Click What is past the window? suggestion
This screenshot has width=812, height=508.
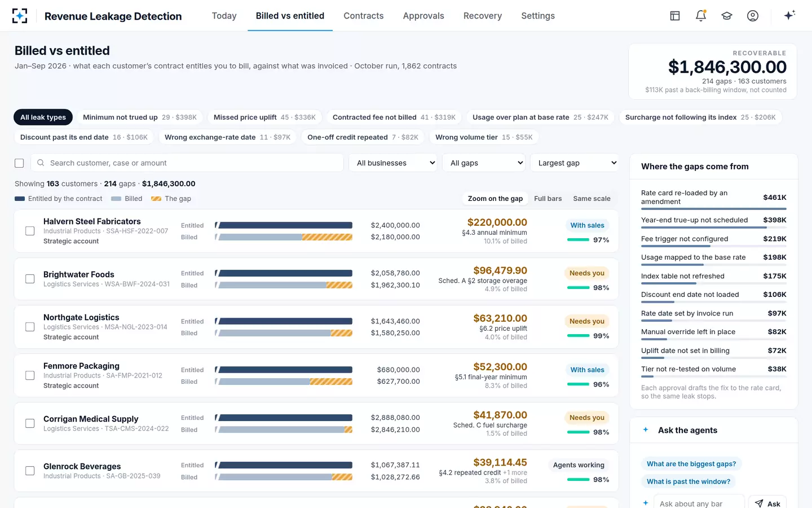coord(689,481)
